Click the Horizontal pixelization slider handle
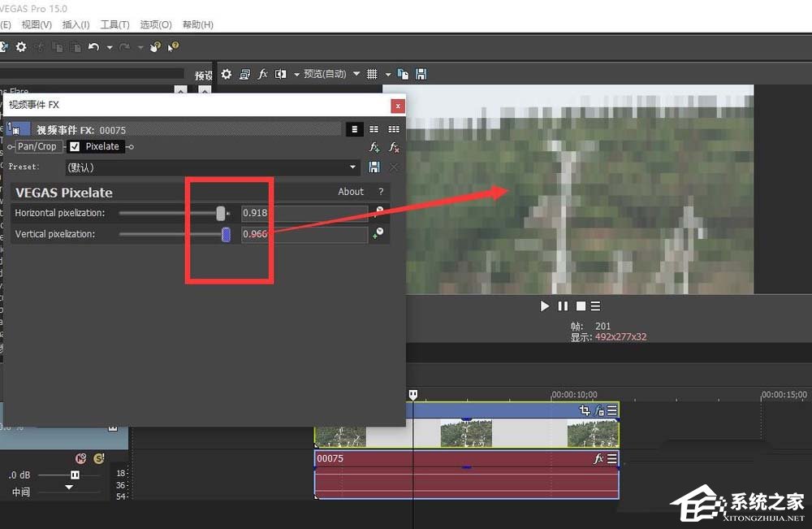 220,213
